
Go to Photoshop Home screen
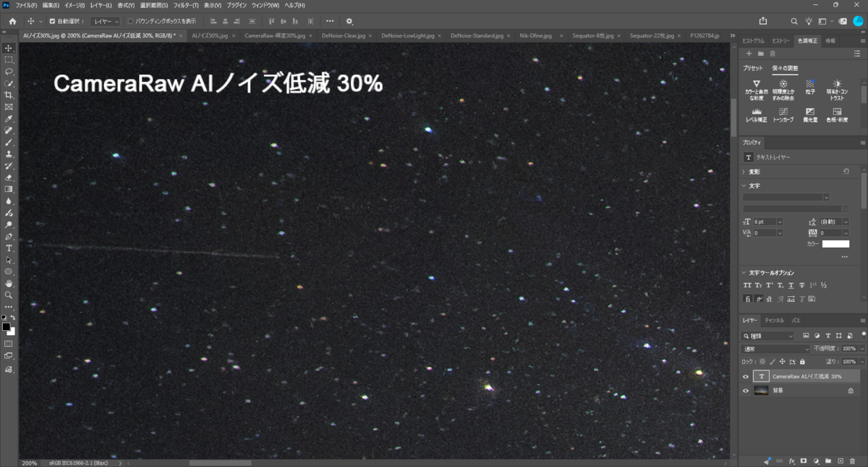tap(12, 21)
